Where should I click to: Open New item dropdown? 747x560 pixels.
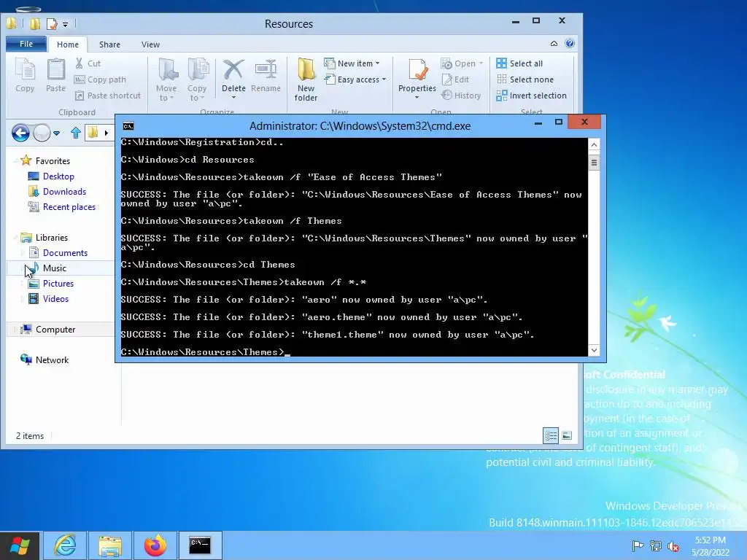(352, 63)
